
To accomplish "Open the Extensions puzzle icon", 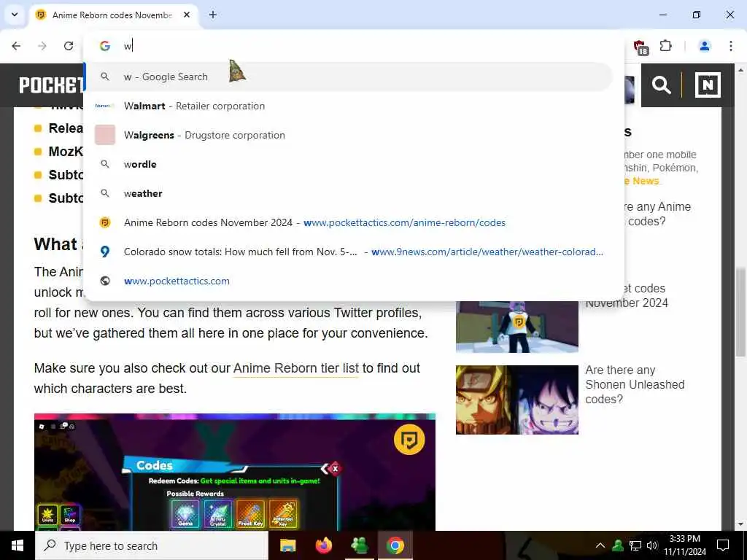I will (x=665, y=46).
